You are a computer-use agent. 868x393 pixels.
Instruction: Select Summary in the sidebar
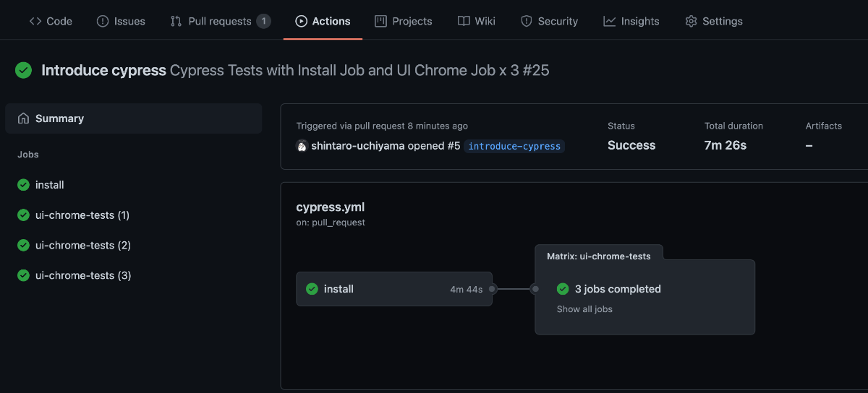point(134,118)
